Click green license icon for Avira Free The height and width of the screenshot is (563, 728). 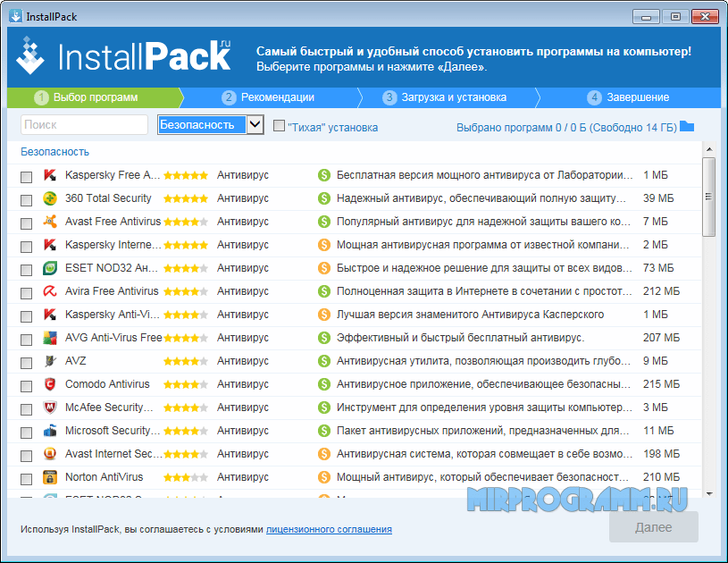point(324,291)
